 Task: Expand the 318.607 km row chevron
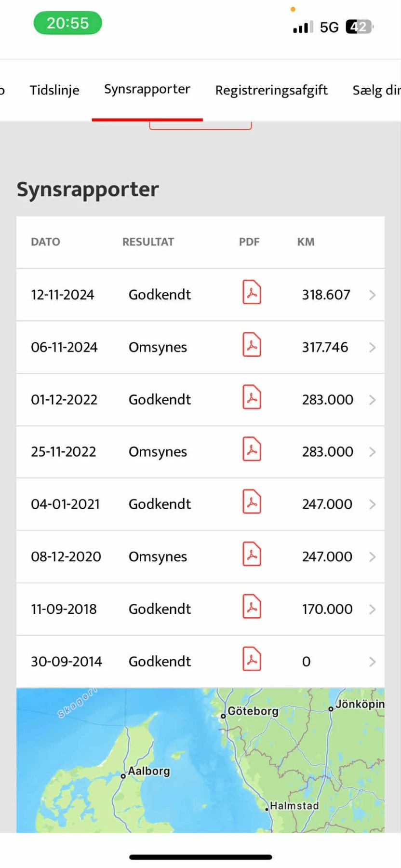pyautogui.click(x=372, y=295)
